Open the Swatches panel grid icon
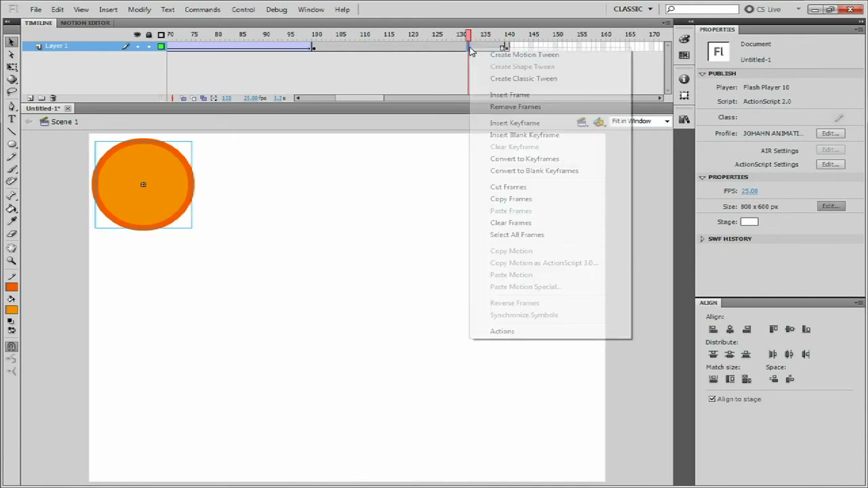This screenshot has width=868, height=488. (684, 55)
